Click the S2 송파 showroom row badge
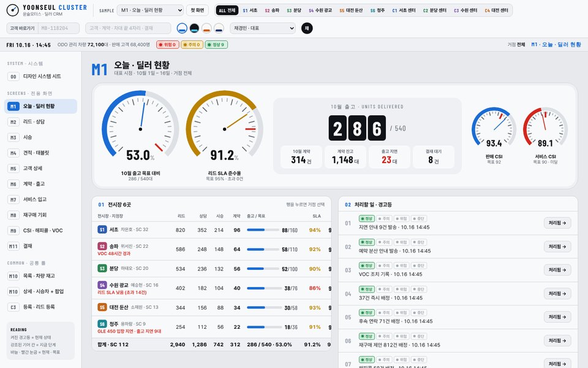The image size is (588, 368). coord(102,247)
